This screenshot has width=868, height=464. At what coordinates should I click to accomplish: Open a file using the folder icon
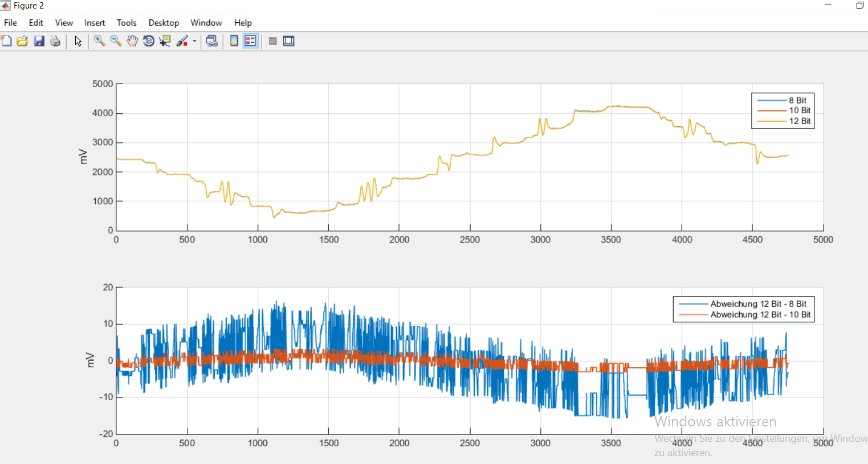22,41
